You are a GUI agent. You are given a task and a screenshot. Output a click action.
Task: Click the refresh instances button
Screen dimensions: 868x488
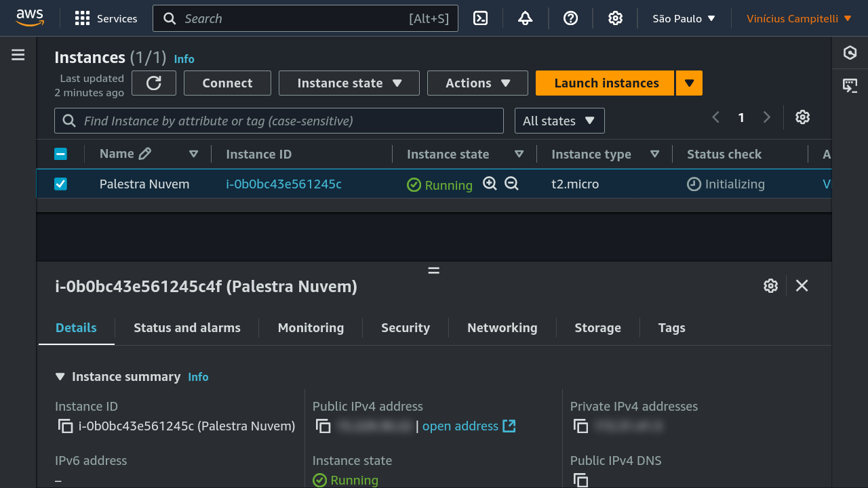pyautogui.click(x=154, y=83)
